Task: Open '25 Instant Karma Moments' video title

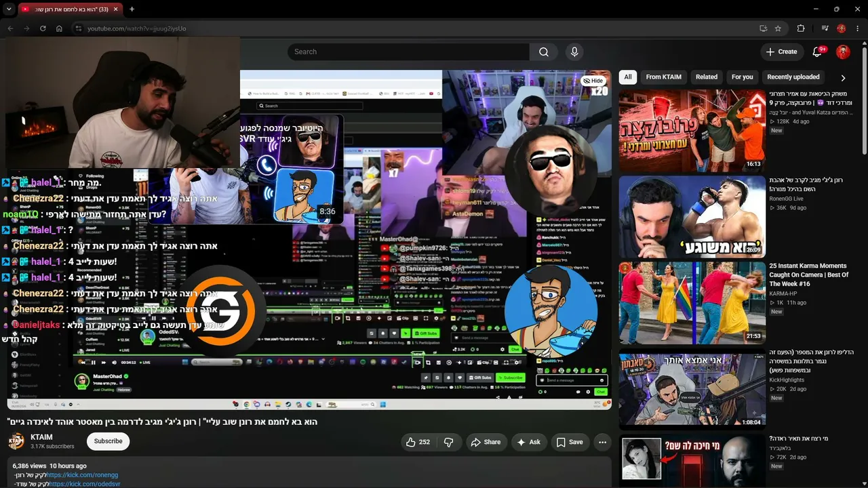Action: (x=808, y=274)
